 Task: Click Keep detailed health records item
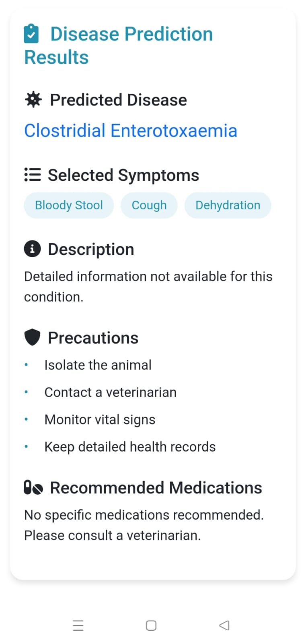[x=130, y=447]
